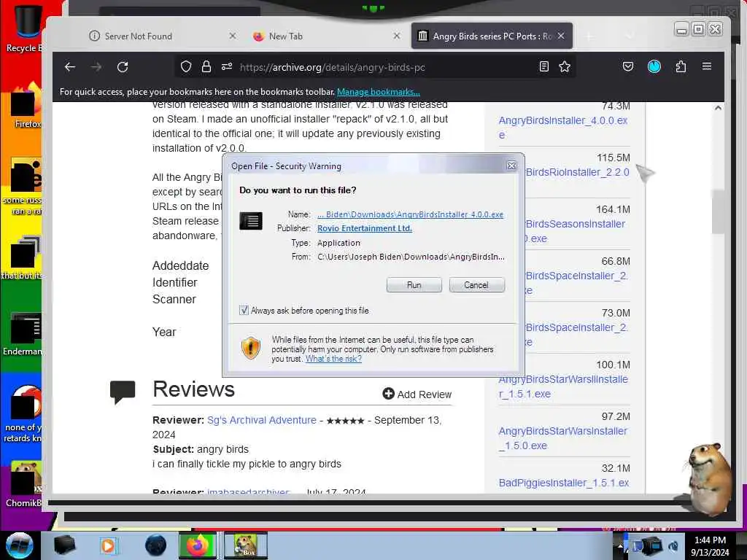Close the Server Not Found tab

click(233, 36)
